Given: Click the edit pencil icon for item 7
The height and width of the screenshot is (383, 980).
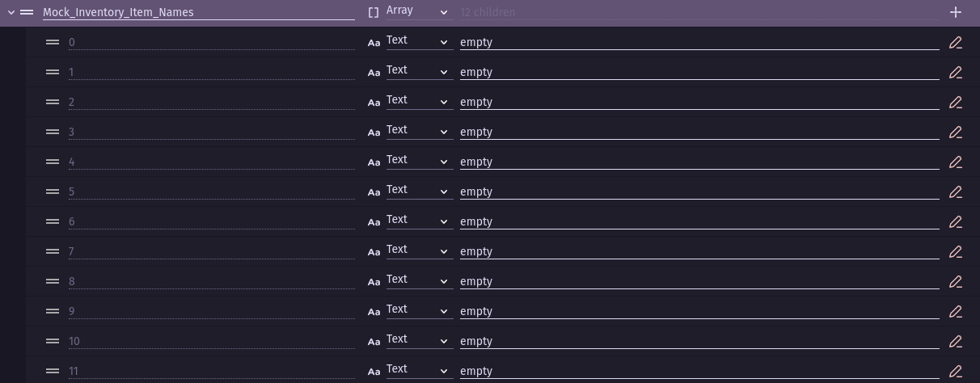Looking at the screenshot, I should (x=956, y=251).
